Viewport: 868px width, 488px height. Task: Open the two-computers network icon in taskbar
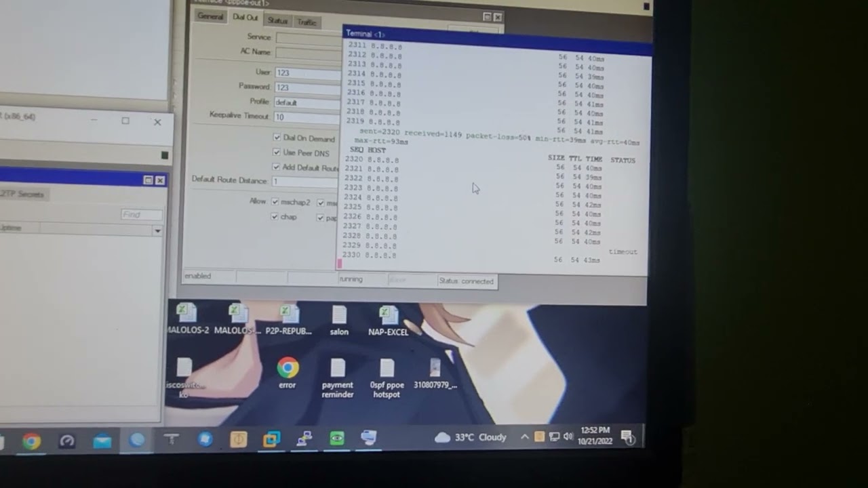[304, 439]
